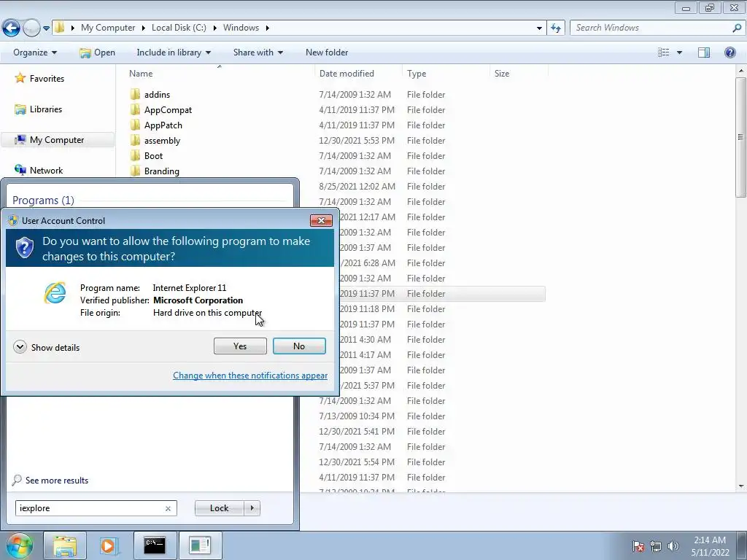Click Yes in User Account Control dialog

240,346
